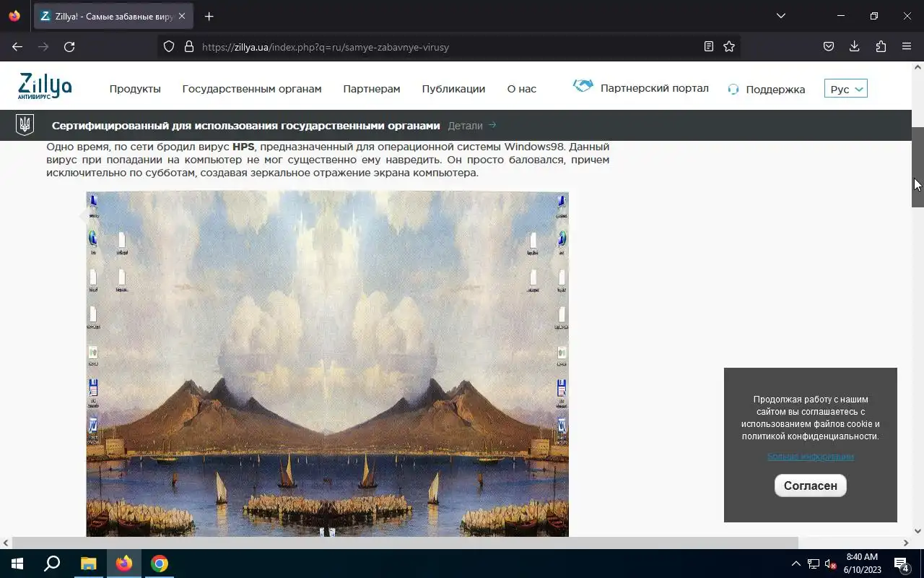Go to Zillya antivirus logo home
This screenshot has width=924, height=578.
45,87
